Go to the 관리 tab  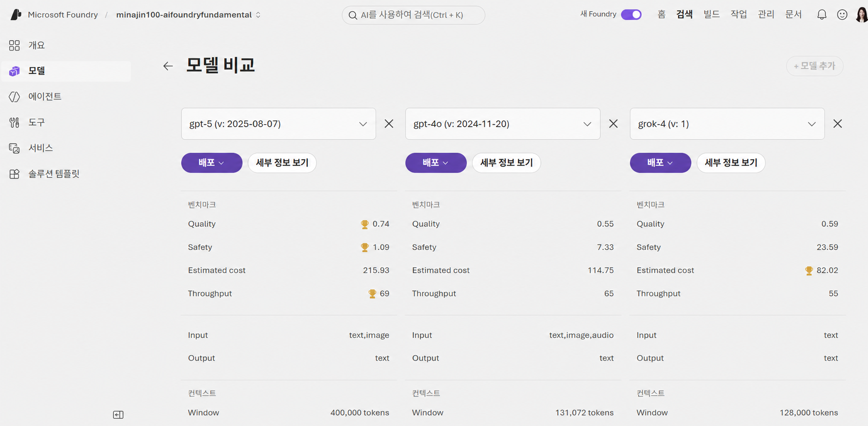(766, 15)
